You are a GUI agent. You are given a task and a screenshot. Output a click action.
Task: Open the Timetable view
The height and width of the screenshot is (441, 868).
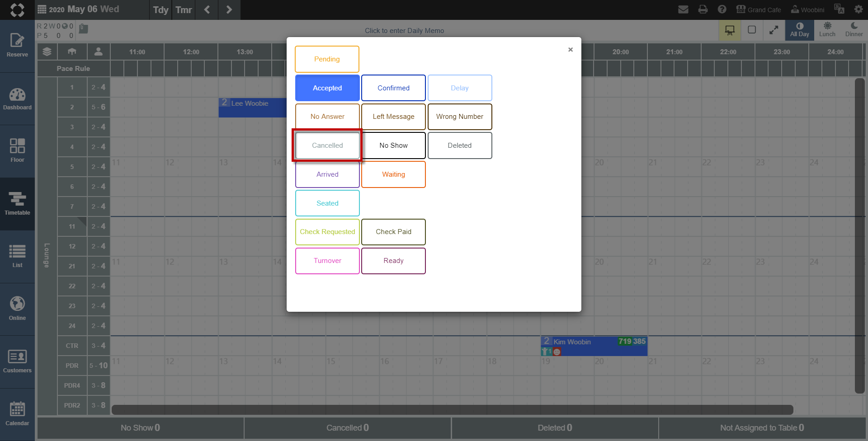17,204
